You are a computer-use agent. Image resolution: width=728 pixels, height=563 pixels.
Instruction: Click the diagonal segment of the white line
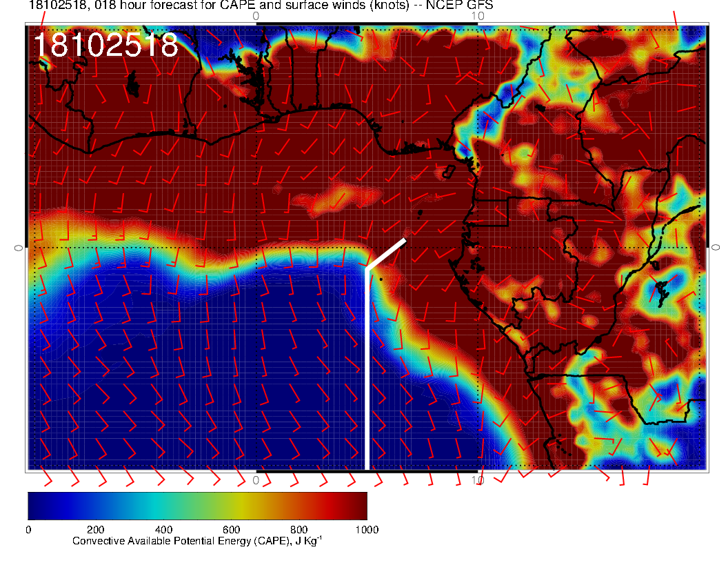click(386, 255)
